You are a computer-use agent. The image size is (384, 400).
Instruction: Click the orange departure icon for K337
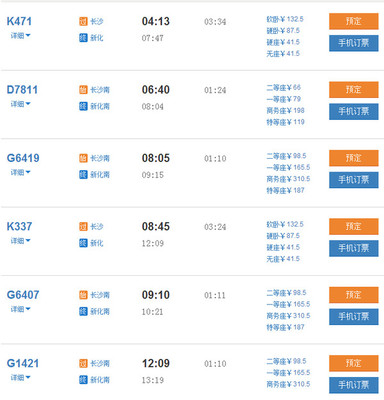(83, 227)
